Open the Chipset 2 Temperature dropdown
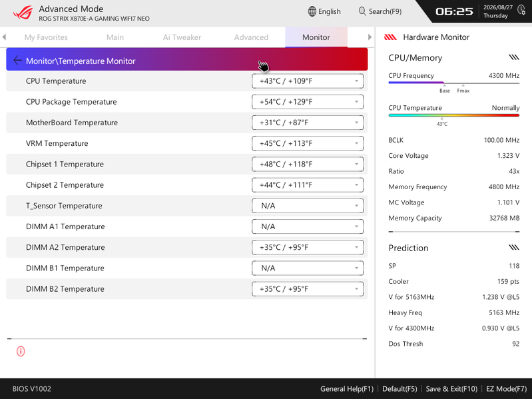The image size is (532, 399). tap(308, 185)
